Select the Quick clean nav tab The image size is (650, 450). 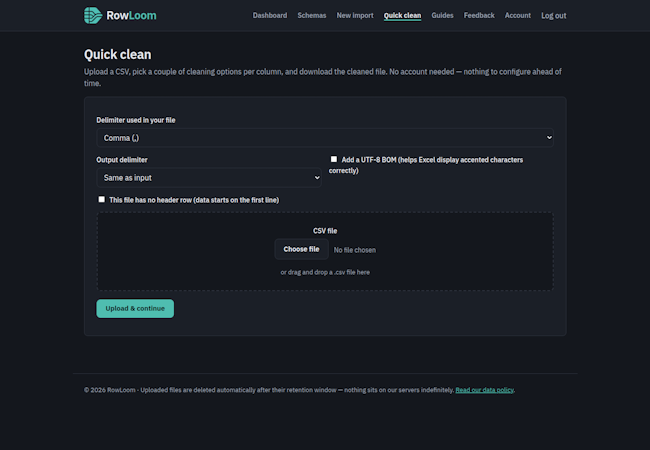point(402,15)
